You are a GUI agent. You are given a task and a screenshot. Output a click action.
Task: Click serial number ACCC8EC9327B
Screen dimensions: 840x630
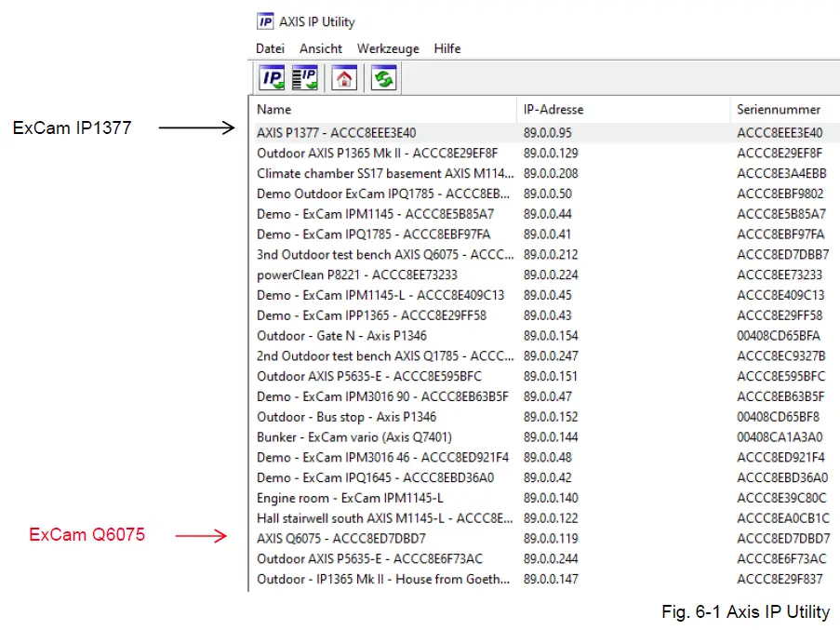click(x=781, y=356)
